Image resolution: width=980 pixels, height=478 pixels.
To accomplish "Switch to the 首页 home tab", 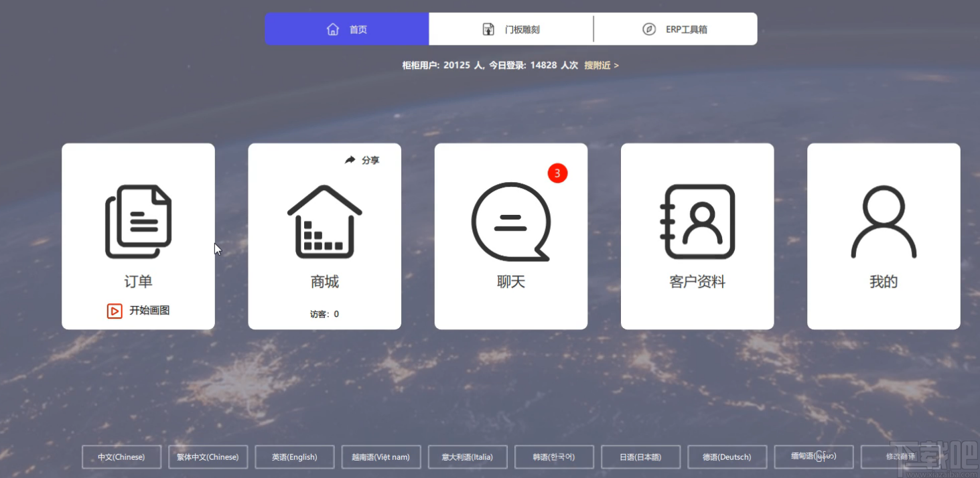I will tap(346, 29).
